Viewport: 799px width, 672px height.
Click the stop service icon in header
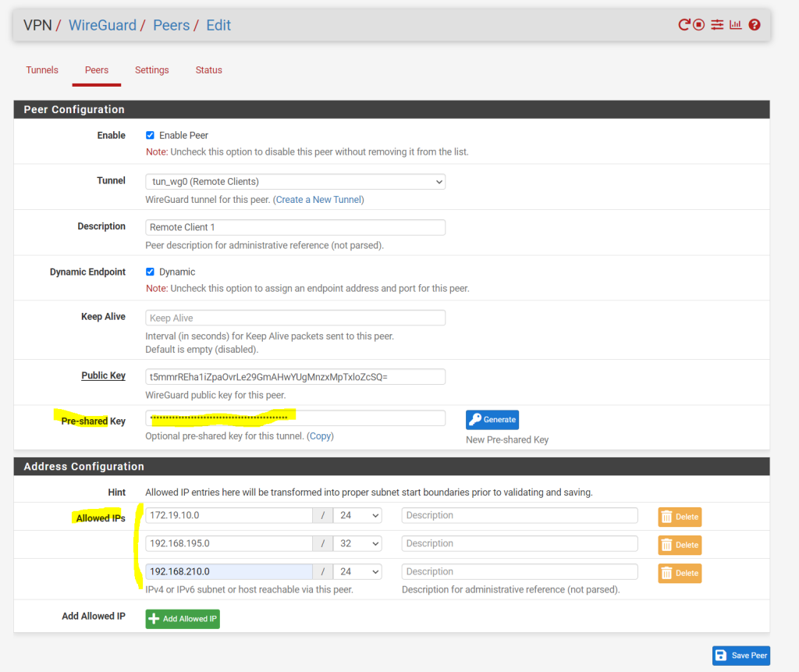pyautogui.click(x=698, y=24)
